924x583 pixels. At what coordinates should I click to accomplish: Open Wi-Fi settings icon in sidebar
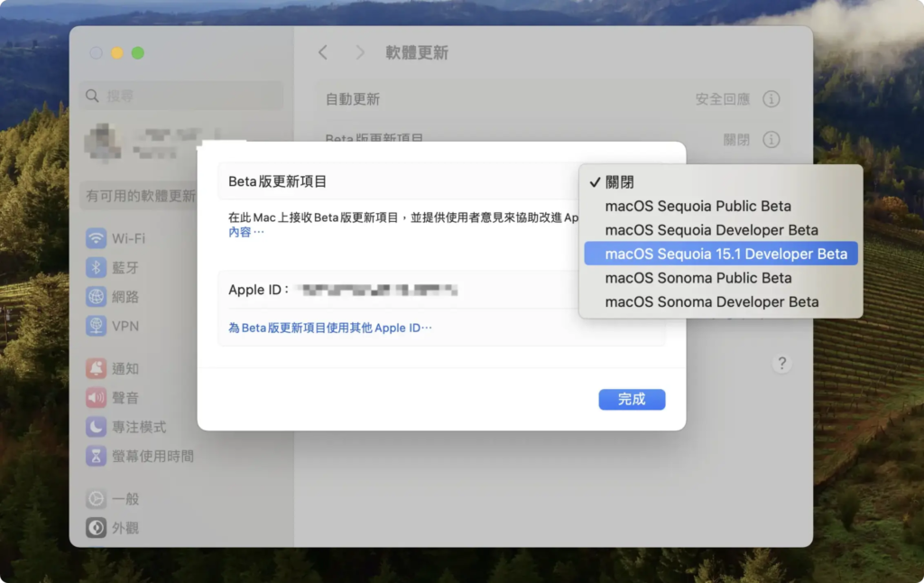pyautogui.click(x=96, y=238)
